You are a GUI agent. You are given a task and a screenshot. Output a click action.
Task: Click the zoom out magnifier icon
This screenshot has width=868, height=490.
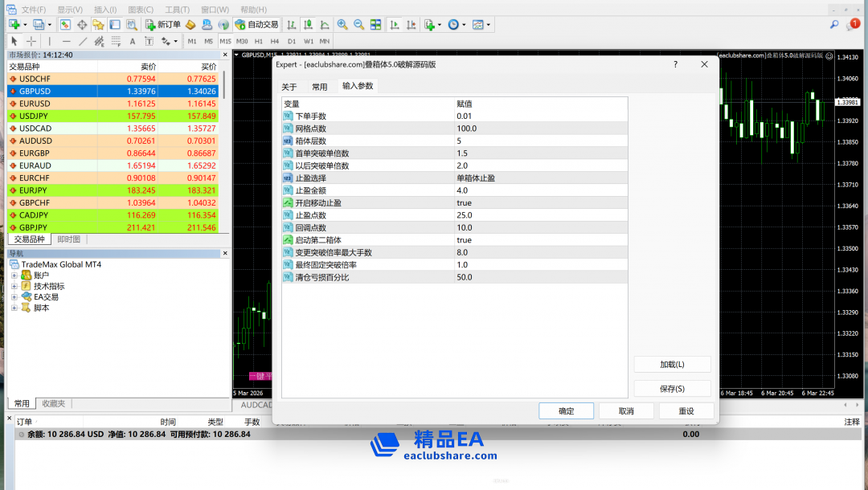coord(358,25)
